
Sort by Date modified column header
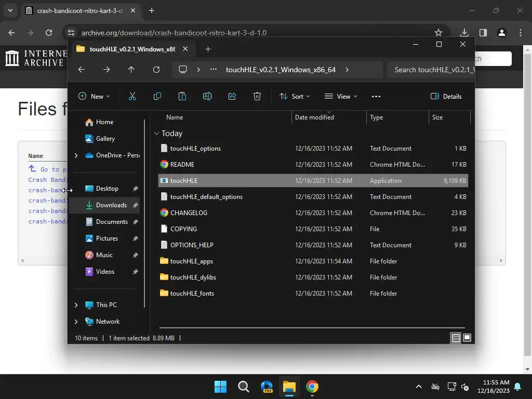click(x=329, y=117)
